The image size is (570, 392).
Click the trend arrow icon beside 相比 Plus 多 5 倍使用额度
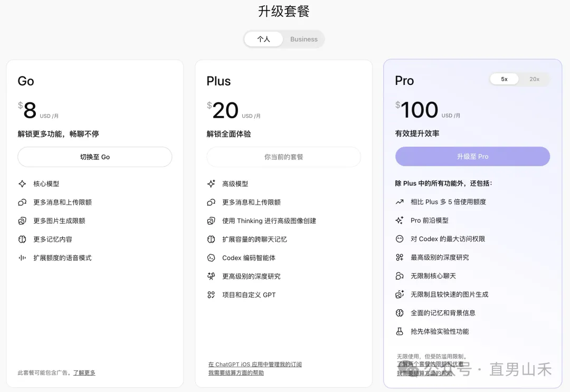(x=400, y=202)
